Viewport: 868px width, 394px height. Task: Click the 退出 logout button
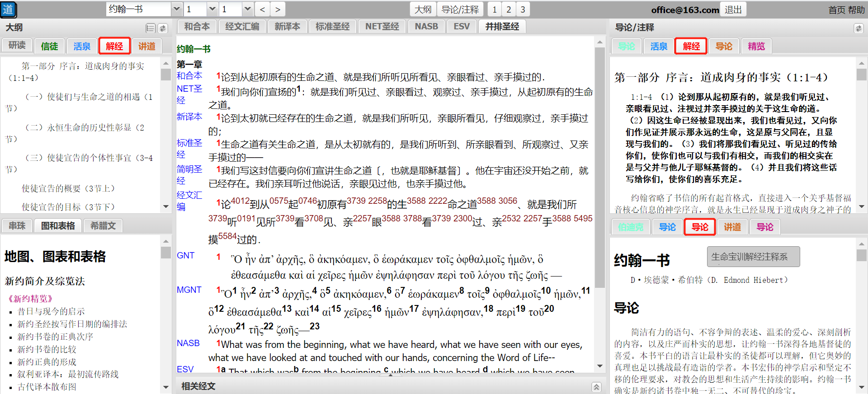(733, 9)
